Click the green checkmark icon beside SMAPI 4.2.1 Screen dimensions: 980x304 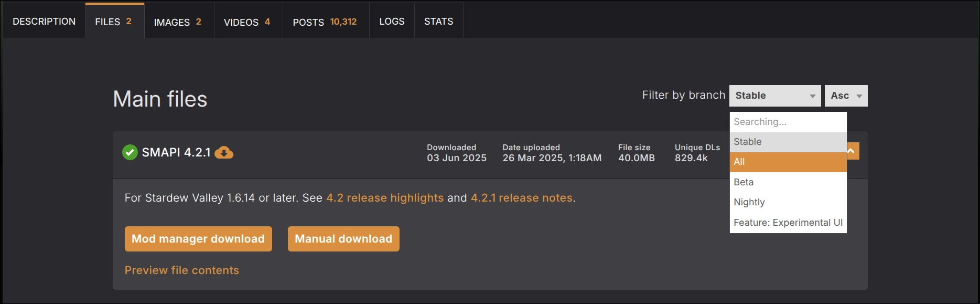pos(130,152)
